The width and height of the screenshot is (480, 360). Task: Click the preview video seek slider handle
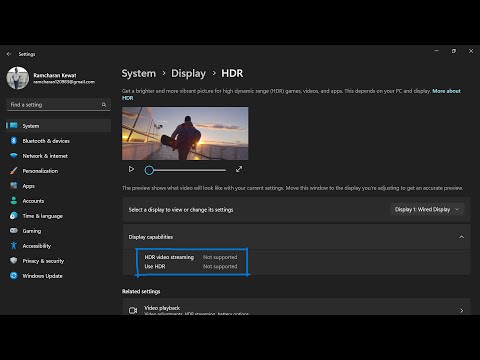pos(149,170)
